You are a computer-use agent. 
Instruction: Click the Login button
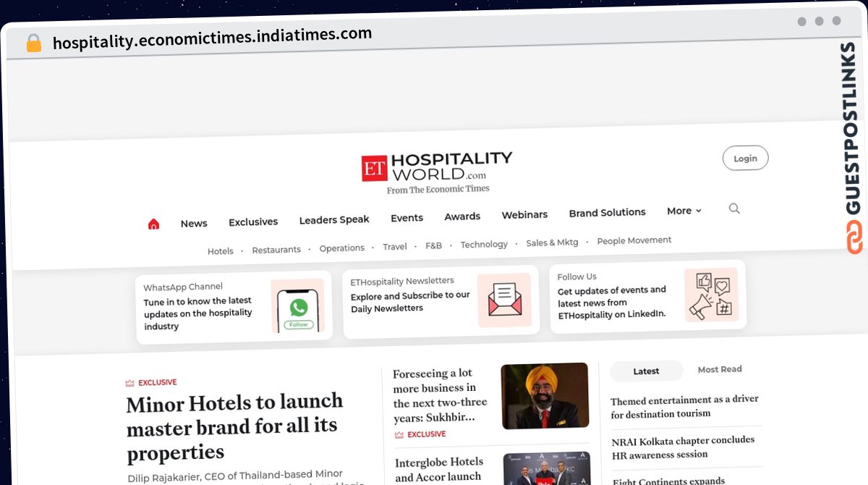tap(745, 159)
